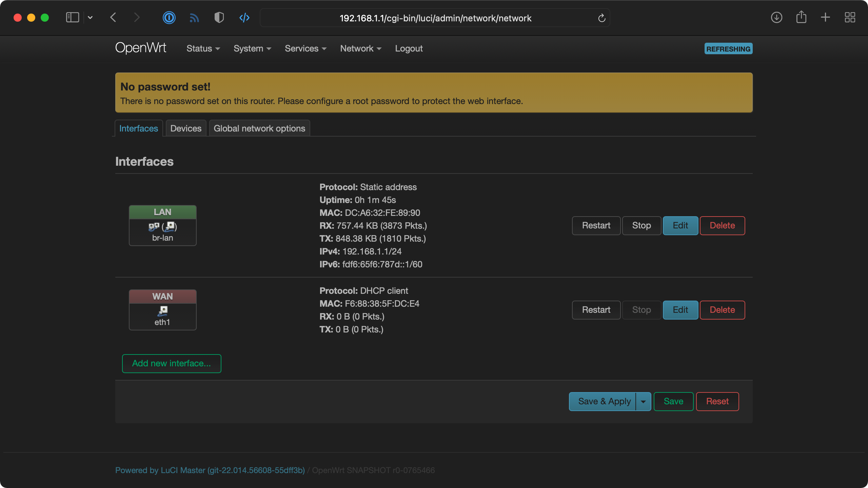Image resolution: width=868 pixels, height=488 pixels.
Task: Click the eth1 device icon
Action: click(163, 311)
